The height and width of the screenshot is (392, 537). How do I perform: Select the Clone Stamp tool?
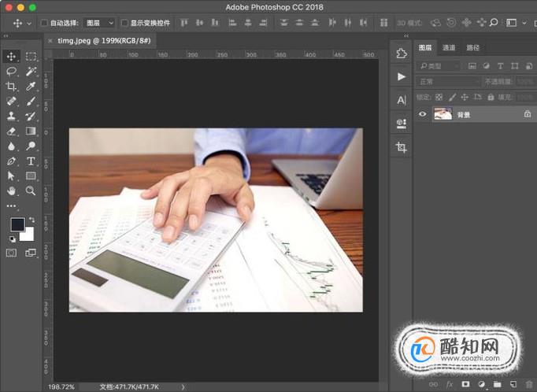click(11, 116)
